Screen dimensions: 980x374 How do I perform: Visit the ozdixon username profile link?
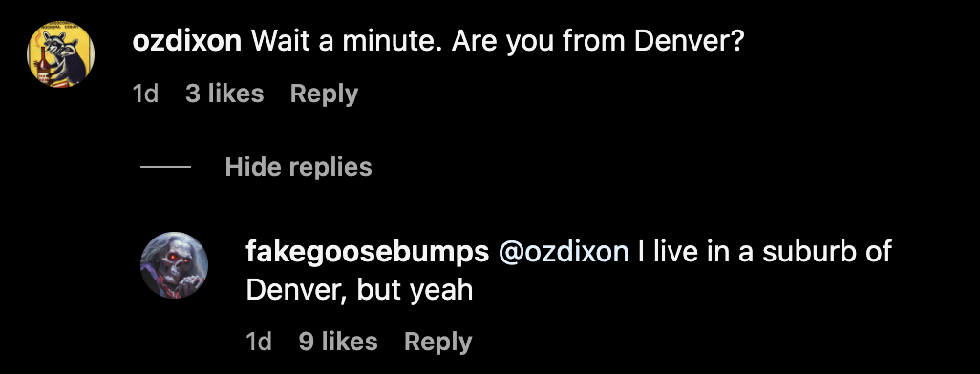coord(187,42)
